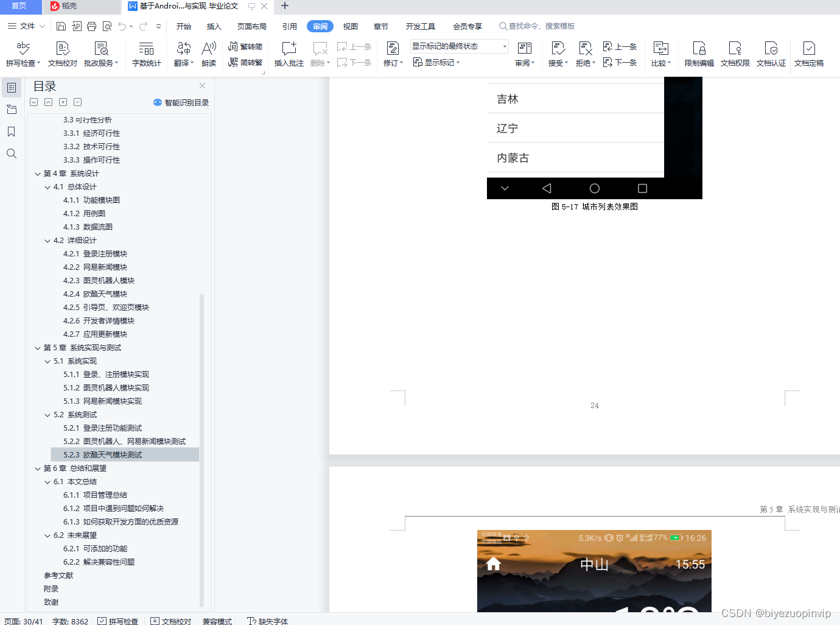Image resolution: width=840 pixels, height=625 pixels.
Task: Click the page number 30/41 indicator
Action: [24, 621]
